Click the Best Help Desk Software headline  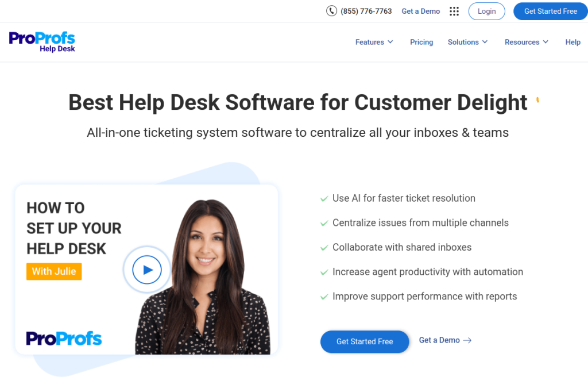click(x=298, y=102)
